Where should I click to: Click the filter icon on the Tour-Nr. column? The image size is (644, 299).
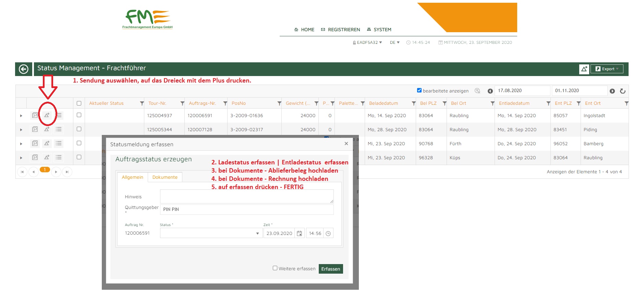click(x=182, y=103)
